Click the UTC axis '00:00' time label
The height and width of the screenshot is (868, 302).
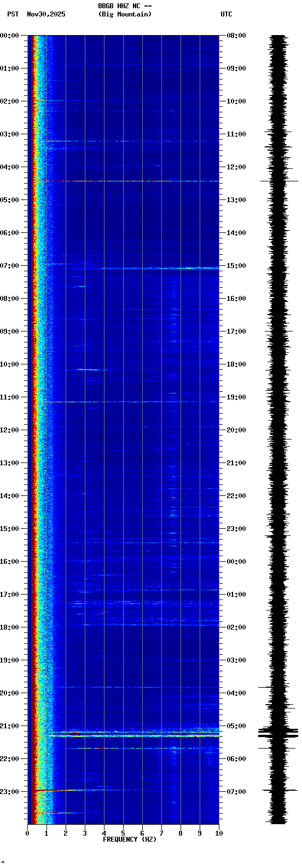coord(236,562)
